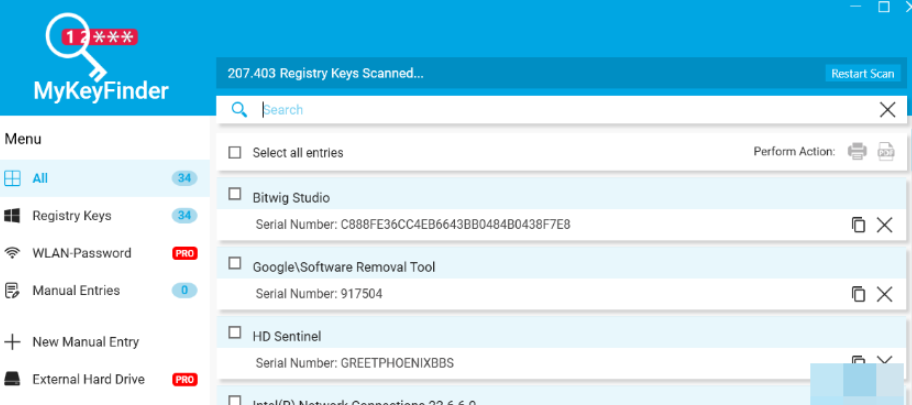Image resolution: width=912 pixels, height=405 pixels.
Task: Click the grid icon beside All
Action: 12,178
